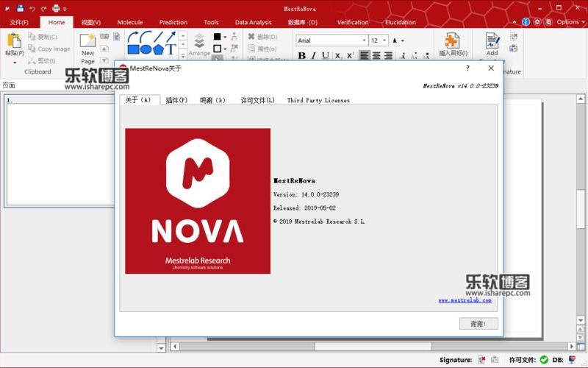Open the font color dropdown arrow
The width and height of the screenshot is (588, 368).
[403, 40]
